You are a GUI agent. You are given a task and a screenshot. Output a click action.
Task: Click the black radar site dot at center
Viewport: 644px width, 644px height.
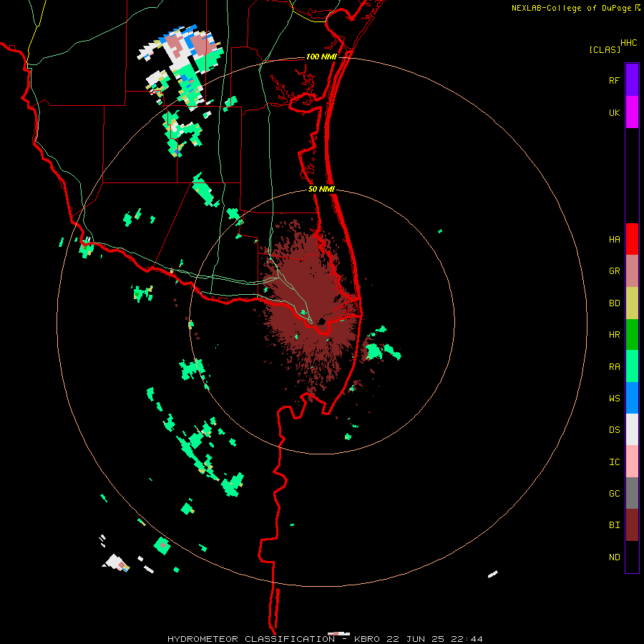pos(321,321)
